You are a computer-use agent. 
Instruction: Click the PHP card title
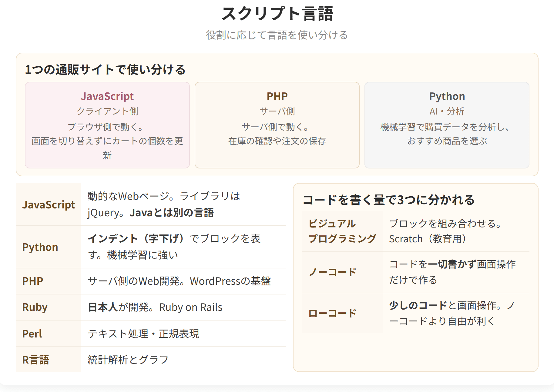pos(277,96)
